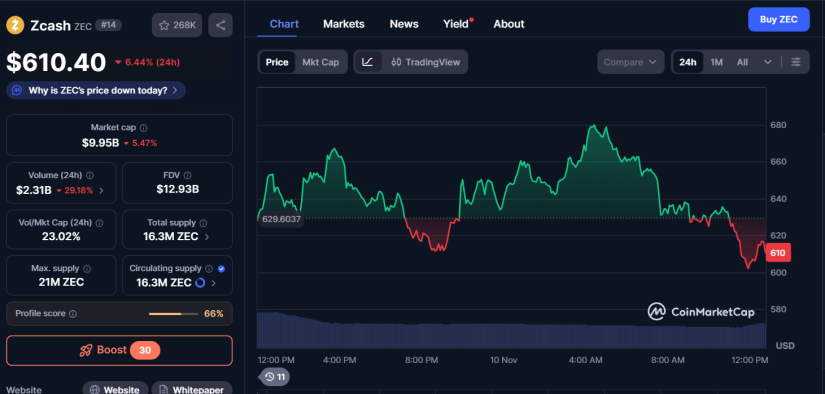This screenshot has height=394, width=825.
Task: Switch to the Chart tab
Action: tap(284, 24)
